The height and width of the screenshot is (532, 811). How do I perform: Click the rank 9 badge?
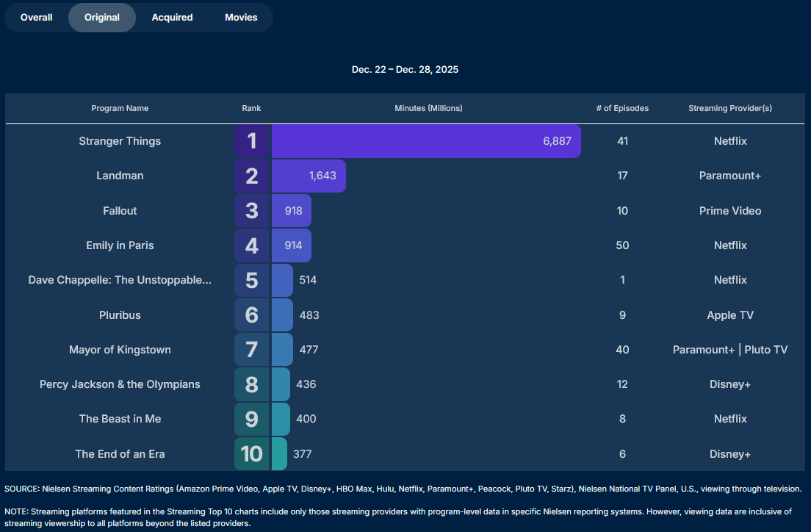(252, 419)
